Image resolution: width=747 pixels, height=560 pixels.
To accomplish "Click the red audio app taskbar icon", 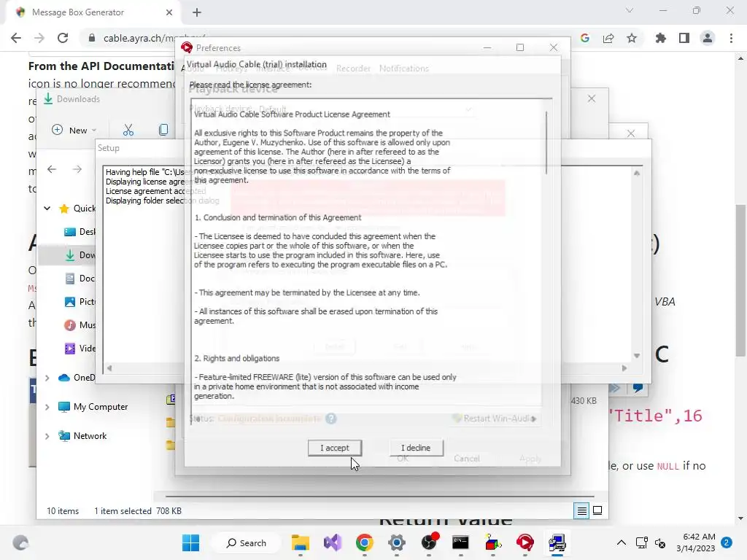I will tap(525, 542).
